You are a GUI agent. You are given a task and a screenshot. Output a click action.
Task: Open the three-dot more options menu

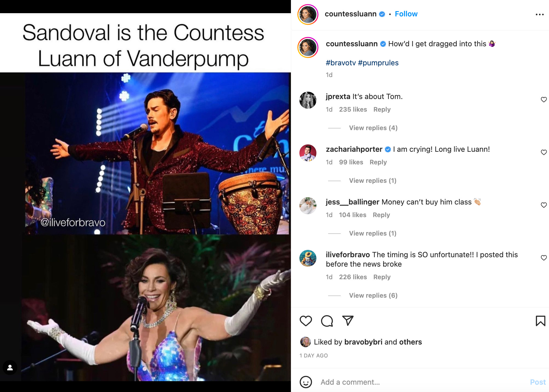[539, 14]
